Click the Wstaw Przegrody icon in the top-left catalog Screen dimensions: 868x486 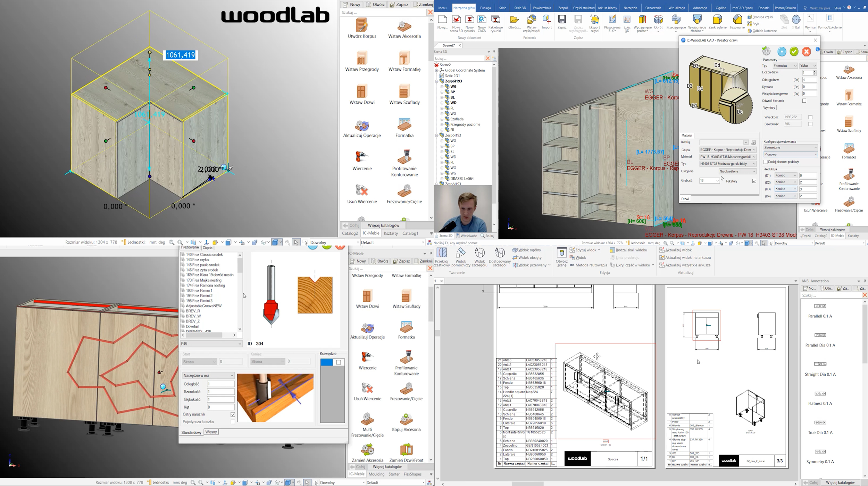click(361, 58)
